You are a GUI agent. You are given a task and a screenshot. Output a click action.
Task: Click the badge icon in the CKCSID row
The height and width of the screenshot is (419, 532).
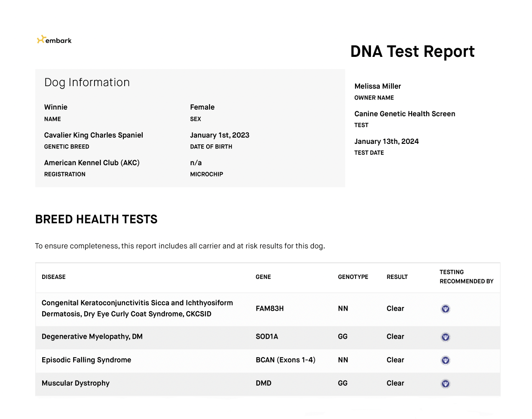click(x=445, y=309)
